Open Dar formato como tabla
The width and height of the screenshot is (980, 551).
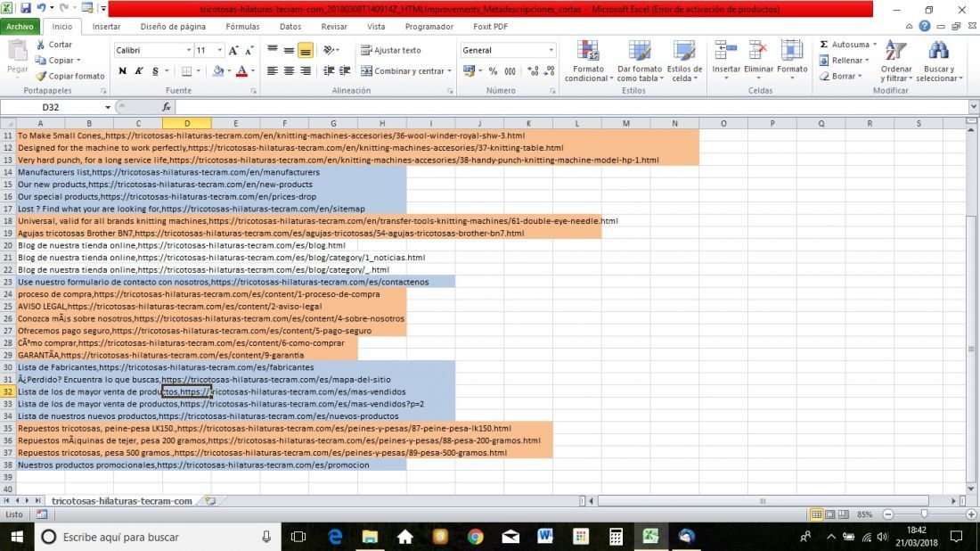coord(640,61)
